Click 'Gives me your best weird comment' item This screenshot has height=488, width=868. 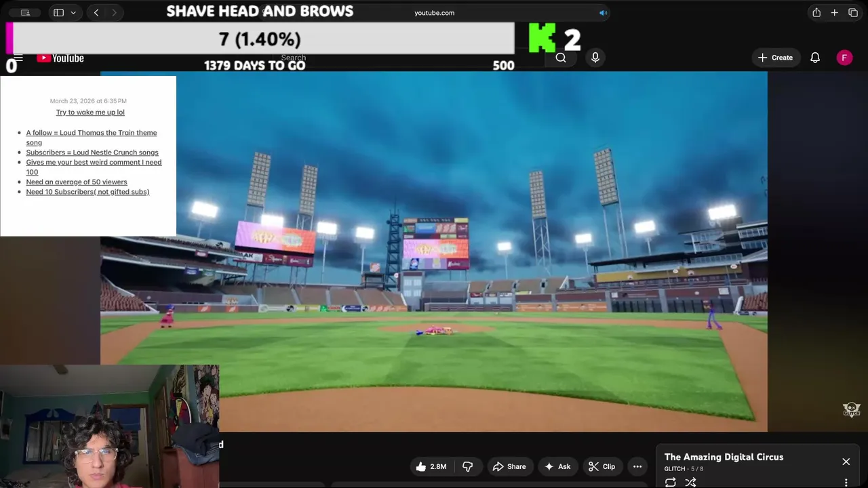click(94, 167)
